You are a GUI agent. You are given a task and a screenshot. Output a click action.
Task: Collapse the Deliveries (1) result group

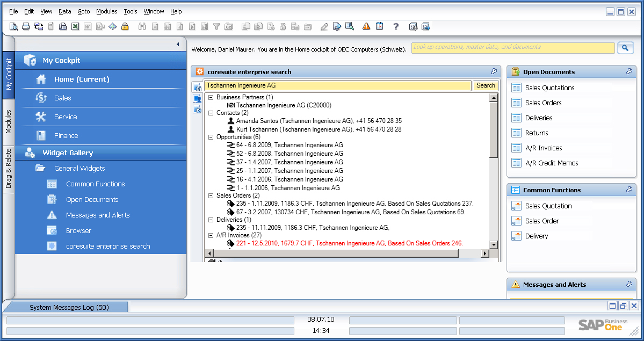[211, 220]
